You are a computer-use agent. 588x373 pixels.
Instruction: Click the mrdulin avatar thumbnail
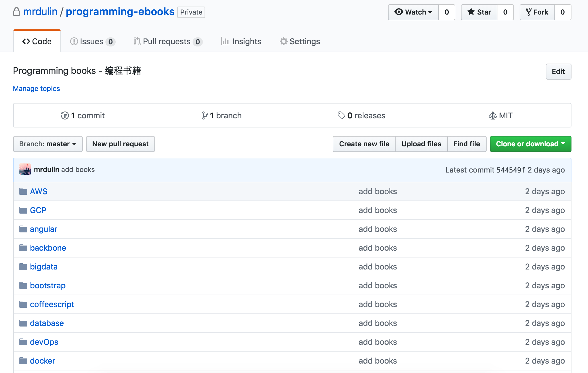pos(25,169)
